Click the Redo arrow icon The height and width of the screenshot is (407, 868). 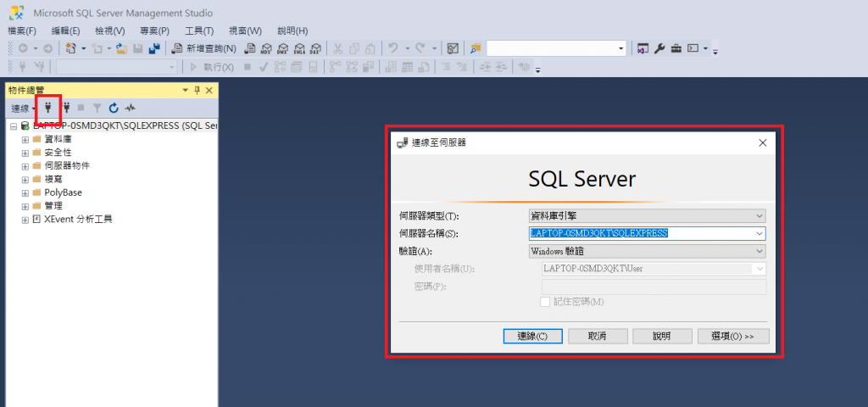click(420, 48)
